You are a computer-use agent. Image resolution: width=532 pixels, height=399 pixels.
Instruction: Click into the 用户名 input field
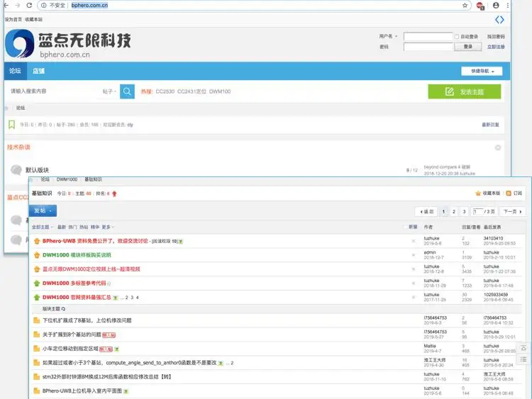428,36
